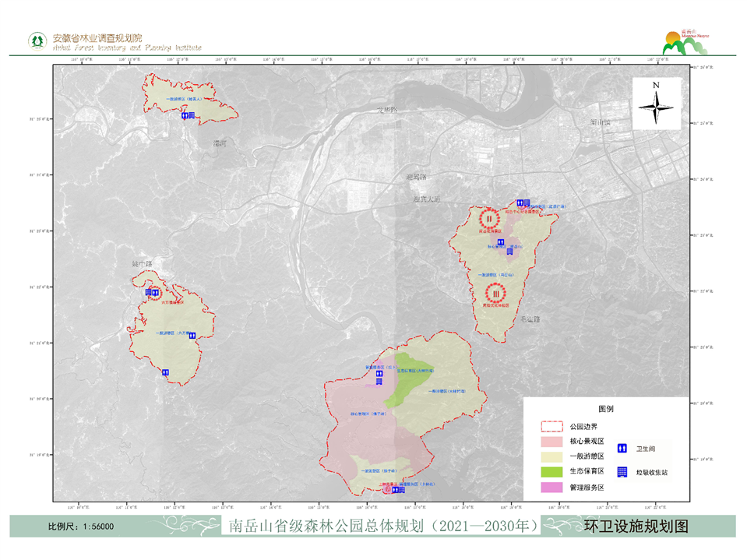
Task: Click the 南岳山省级森林公园总体规划 plan title
Action: (x=382, y=527)
